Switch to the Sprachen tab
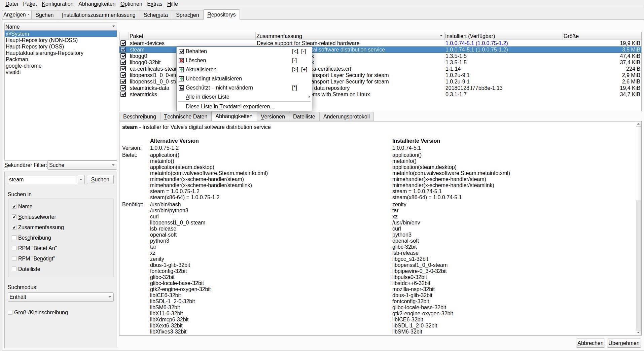The width and height of the screenshot is (644, 351). [187, 15]
